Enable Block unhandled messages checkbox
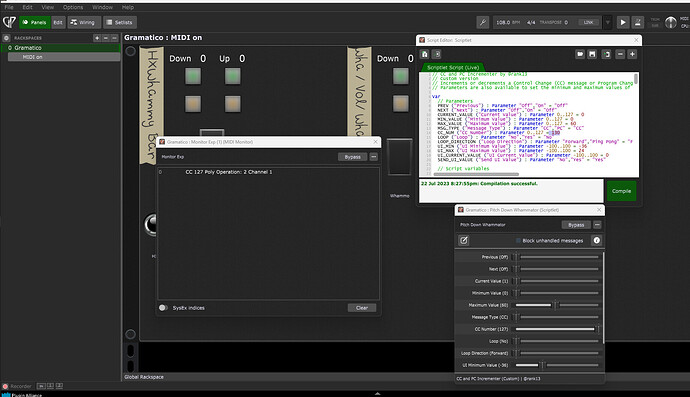 coord(518,241)
